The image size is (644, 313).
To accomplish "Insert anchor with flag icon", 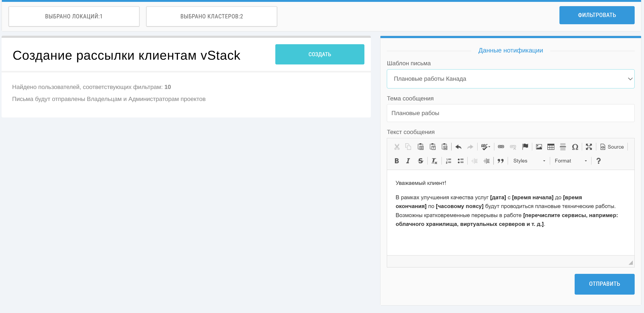I will (x=525, y=147).
